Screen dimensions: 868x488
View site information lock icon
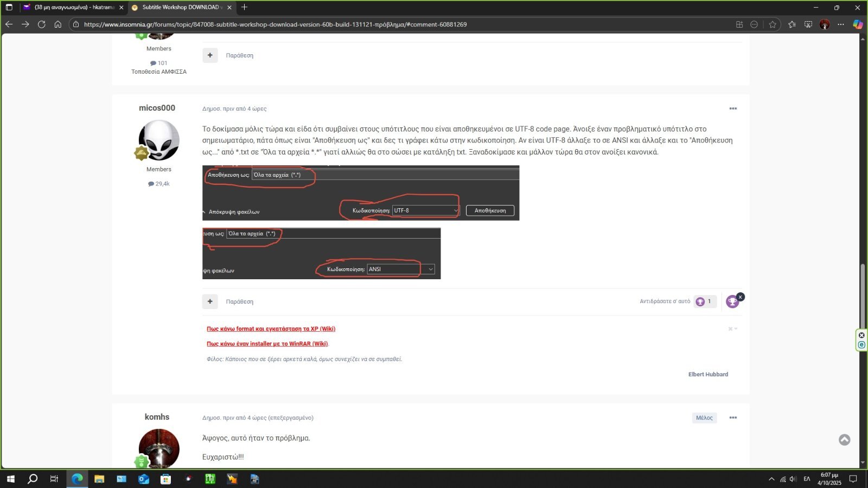click(x=76, y=24)
